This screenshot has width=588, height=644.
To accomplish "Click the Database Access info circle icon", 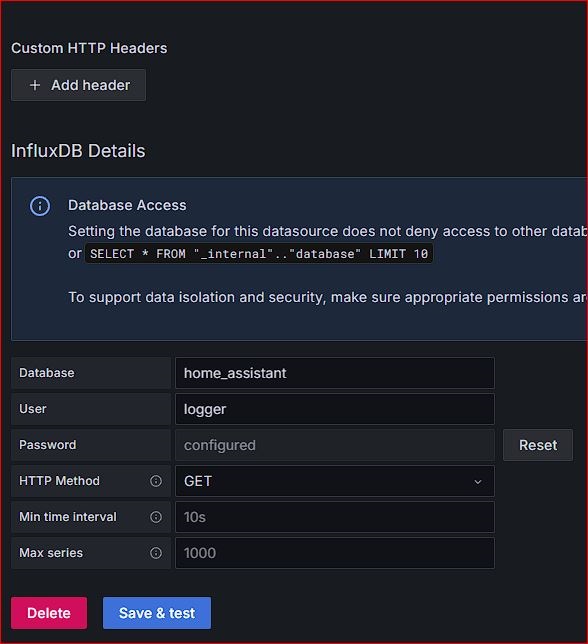I will [40, 206].
